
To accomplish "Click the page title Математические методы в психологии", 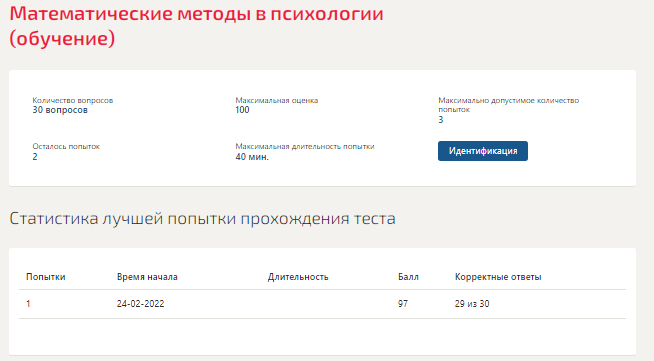I will pos(196,14).
